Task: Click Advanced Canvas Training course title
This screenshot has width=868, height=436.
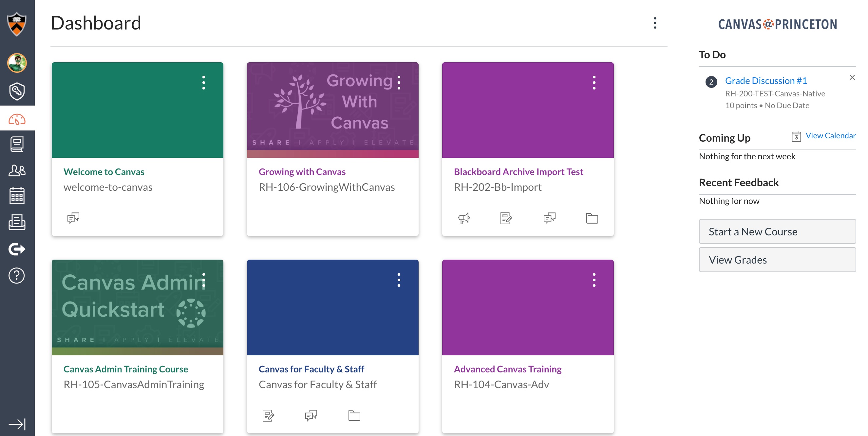Action: pos(507,369)
